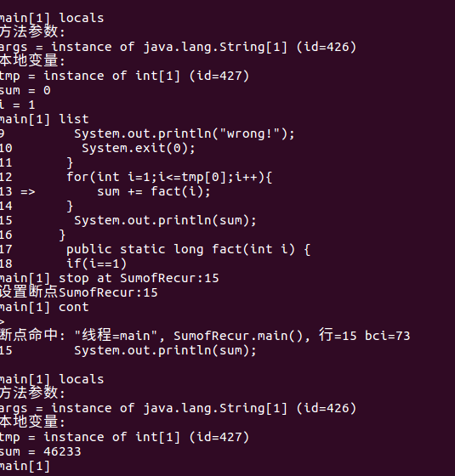The image size is (455, 476).
Task: Click the System.exit(0); line
Action: [139, 149]
